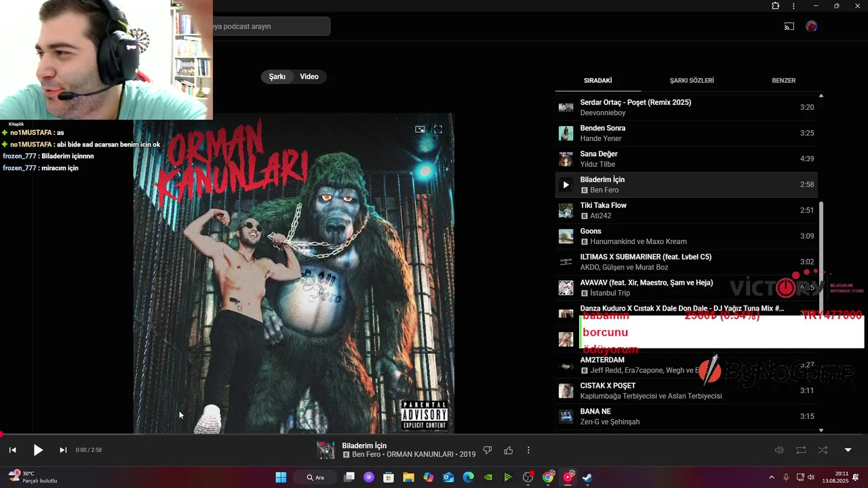This screenshot has height=488, width=868.
Task: Select CISTAK X POŞET in queue
Action: coord(686,390)
